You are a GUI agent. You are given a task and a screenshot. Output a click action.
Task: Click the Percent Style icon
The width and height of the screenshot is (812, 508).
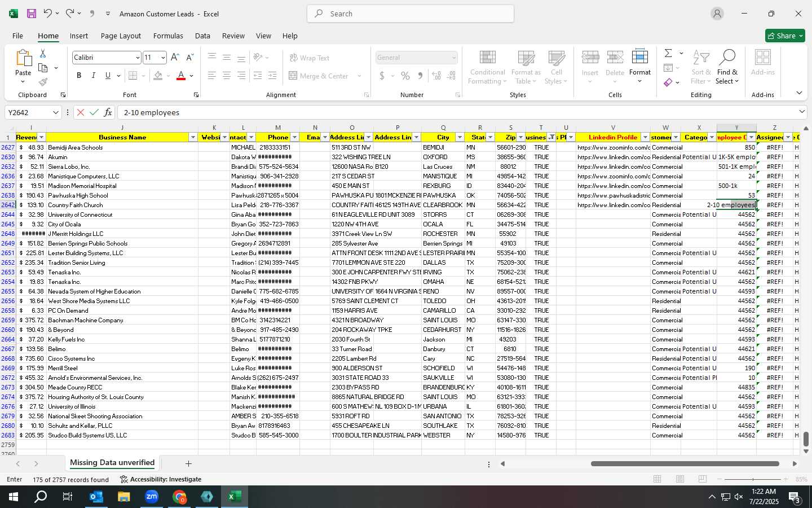point(405,76)
